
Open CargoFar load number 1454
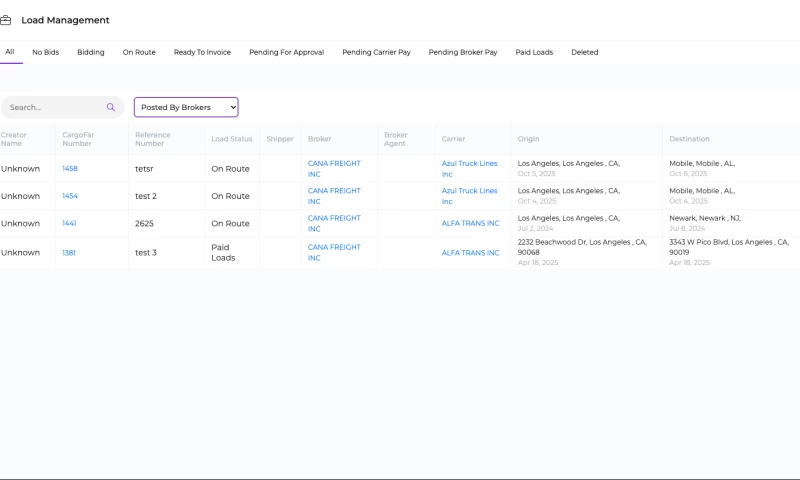[70, 196]
